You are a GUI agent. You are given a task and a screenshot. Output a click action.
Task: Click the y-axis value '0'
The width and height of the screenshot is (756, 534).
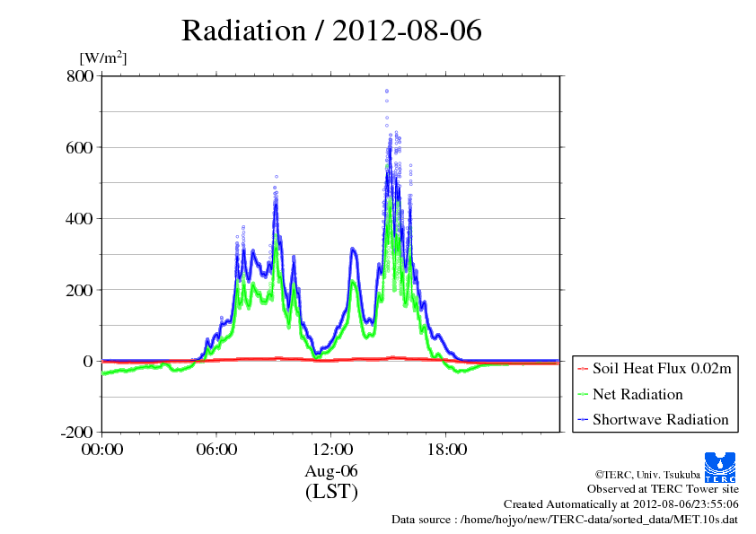(x=88, y=362)
